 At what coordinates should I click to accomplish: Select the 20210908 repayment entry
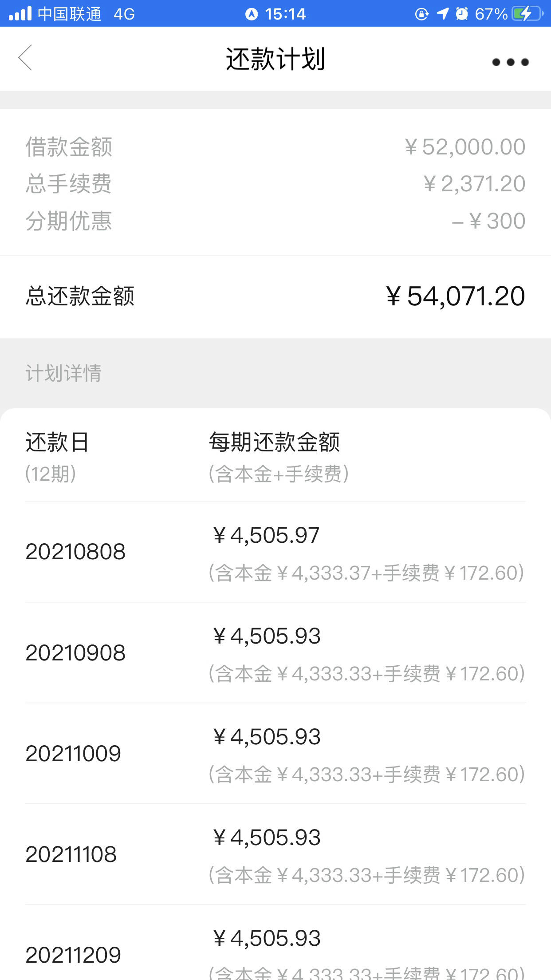(275, 652)
